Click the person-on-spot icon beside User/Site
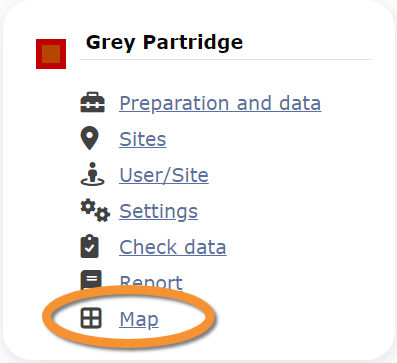The image size is (397, 363). 92,174
